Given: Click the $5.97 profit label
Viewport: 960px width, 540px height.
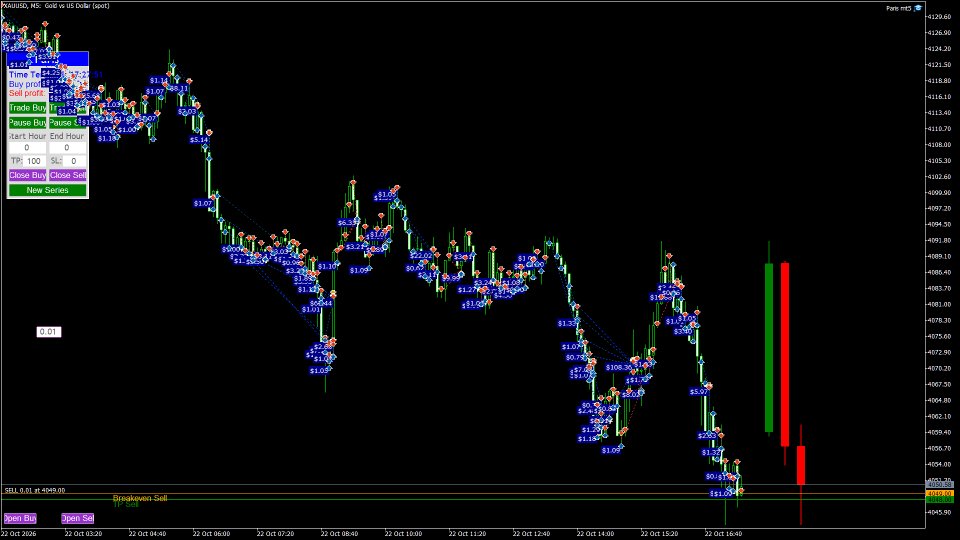Looking at the screenshot, I should 699,392.
